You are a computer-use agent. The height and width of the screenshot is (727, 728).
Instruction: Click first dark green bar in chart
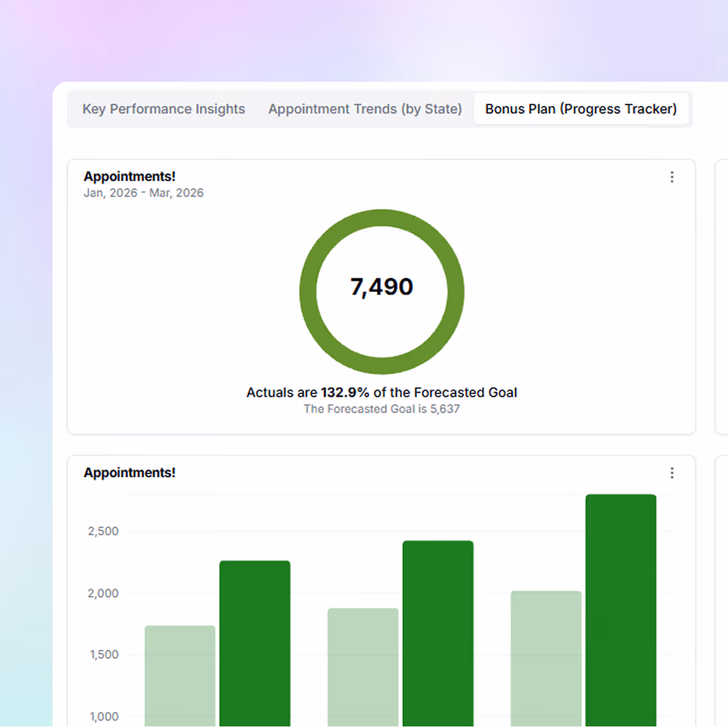(255, 644)
